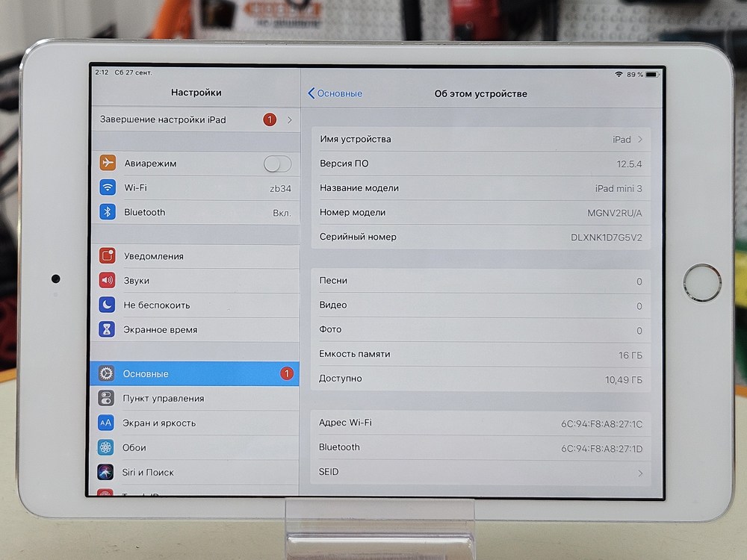Open Wi-Fi settings label
The height and width of the screenshot is (560, 747).
click(x=135, y=187)
